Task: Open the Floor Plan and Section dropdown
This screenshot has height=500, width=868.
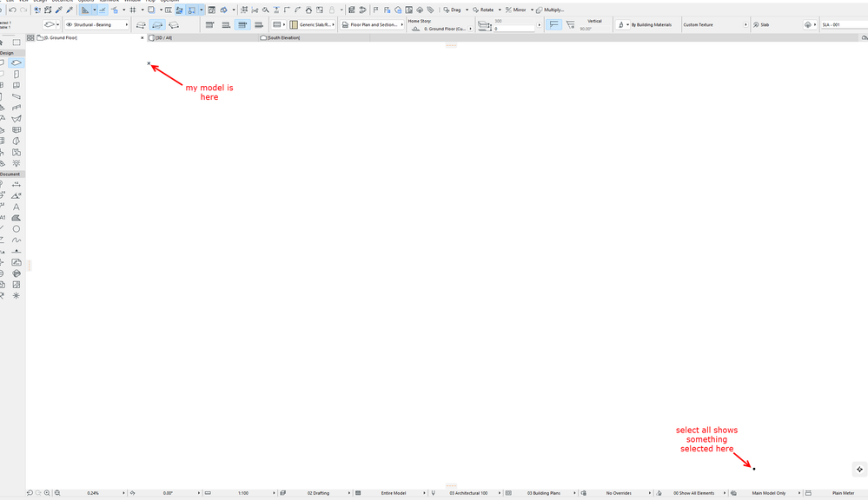Action: tap(372, 25)
